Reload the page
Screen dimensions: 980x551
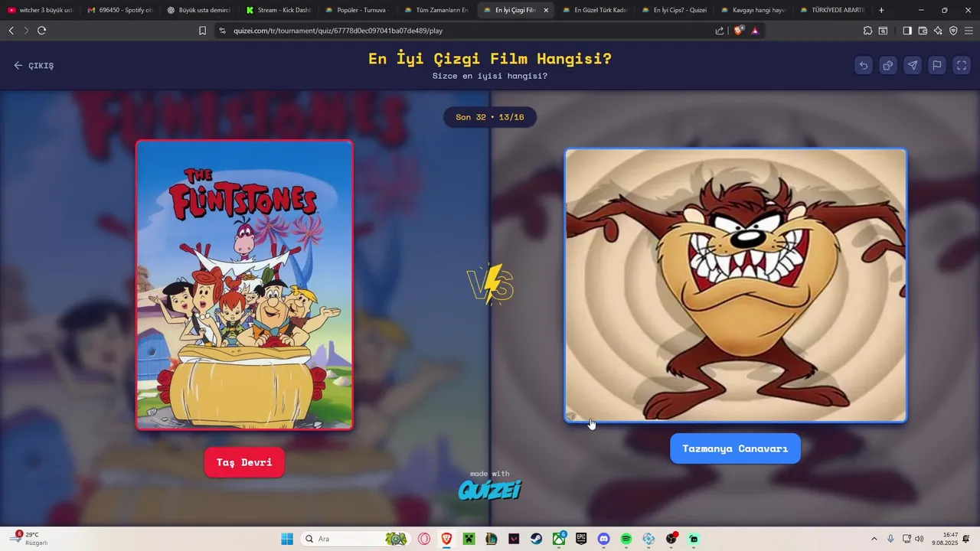pos(41,31)
